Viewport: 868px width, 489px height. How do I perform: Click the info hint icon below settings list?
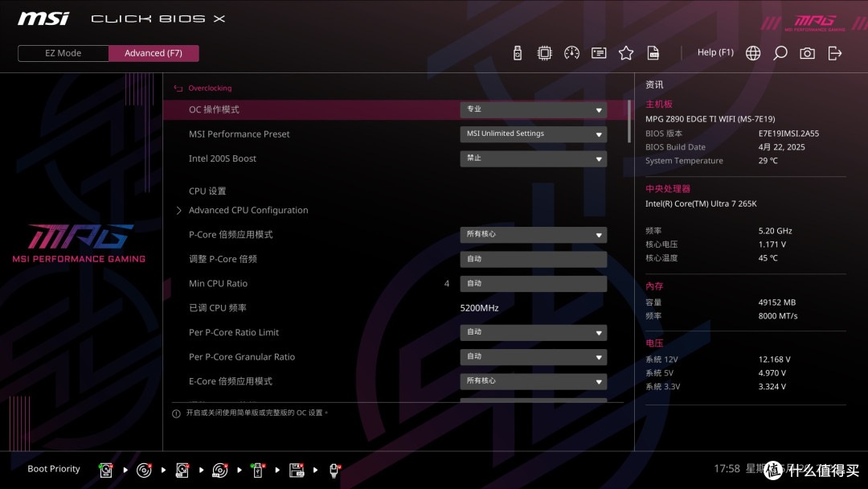coord(176,413)
